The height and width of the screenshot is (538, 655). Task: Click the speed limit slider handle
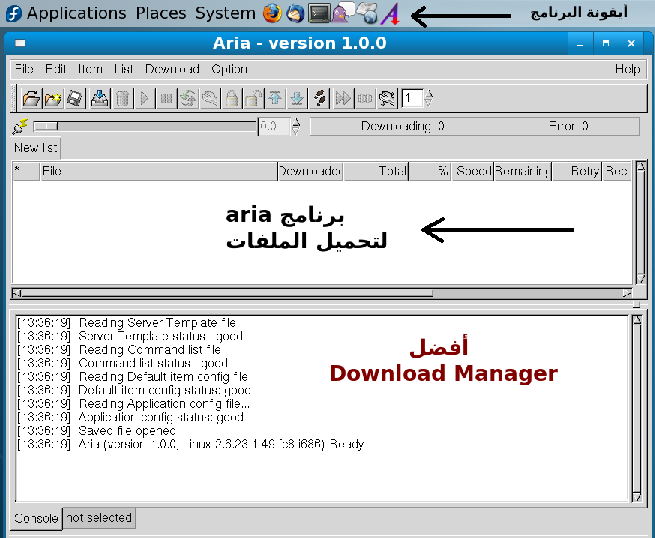point(46,126)
